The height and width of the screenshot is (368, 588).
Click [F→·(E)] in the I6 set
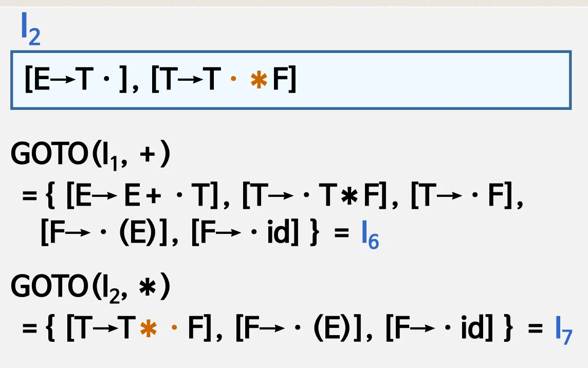pos(104,233)
